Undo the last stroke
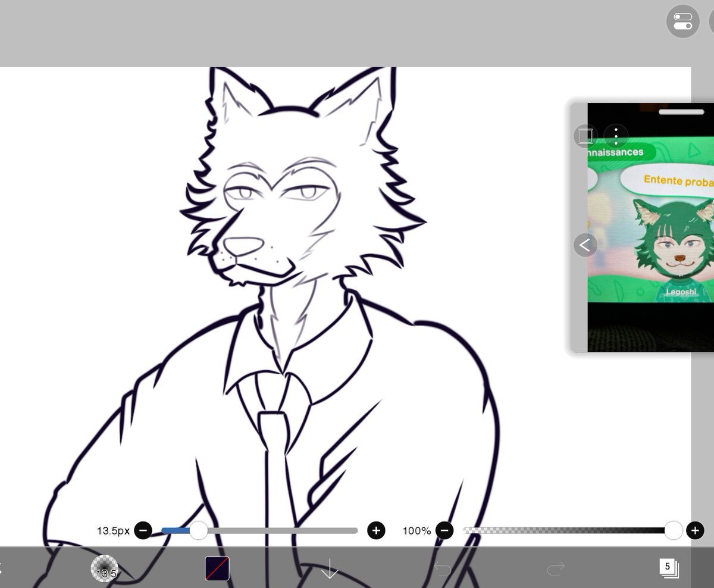The image size is (714, 588). (x=442, y=570)
